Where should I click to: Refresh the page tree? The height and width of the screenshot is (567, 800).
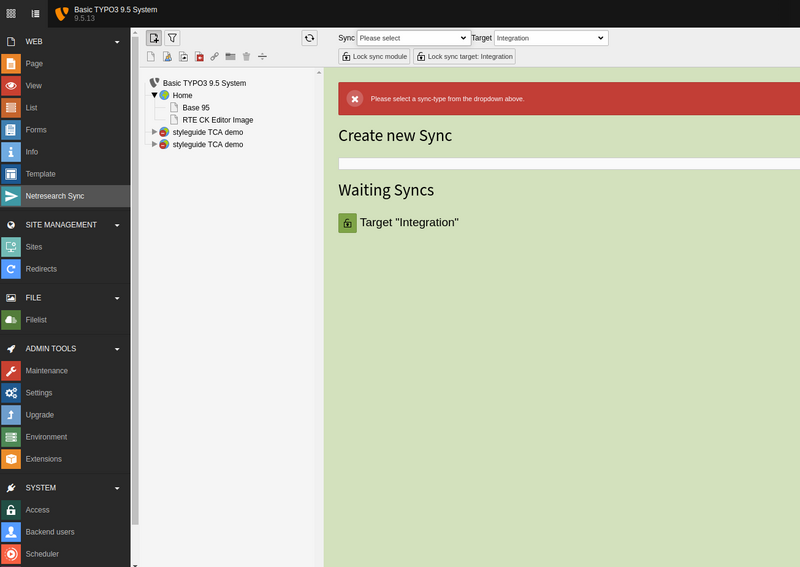pos(310,38)
